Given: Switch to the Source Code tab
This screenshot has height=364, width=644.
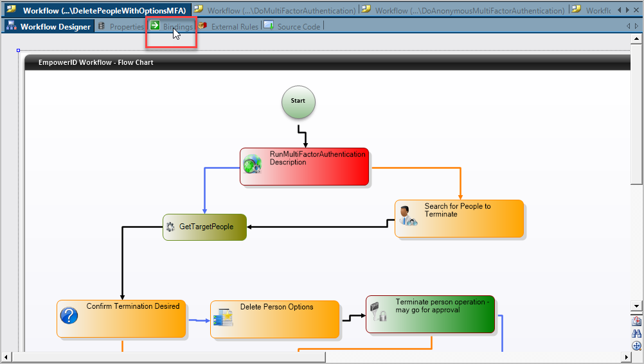Looking at the screenshot, I should [x=292, y=26].
